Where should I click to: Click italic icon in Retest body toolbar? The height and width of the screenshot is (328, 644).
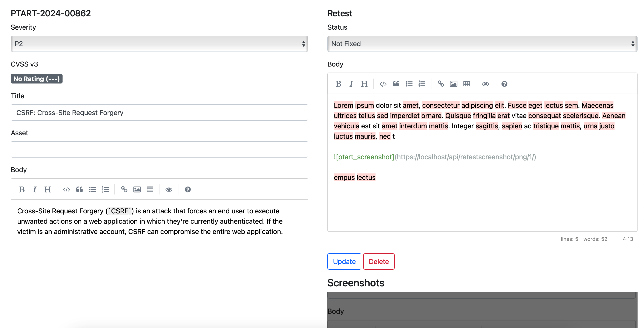point(351,84)
